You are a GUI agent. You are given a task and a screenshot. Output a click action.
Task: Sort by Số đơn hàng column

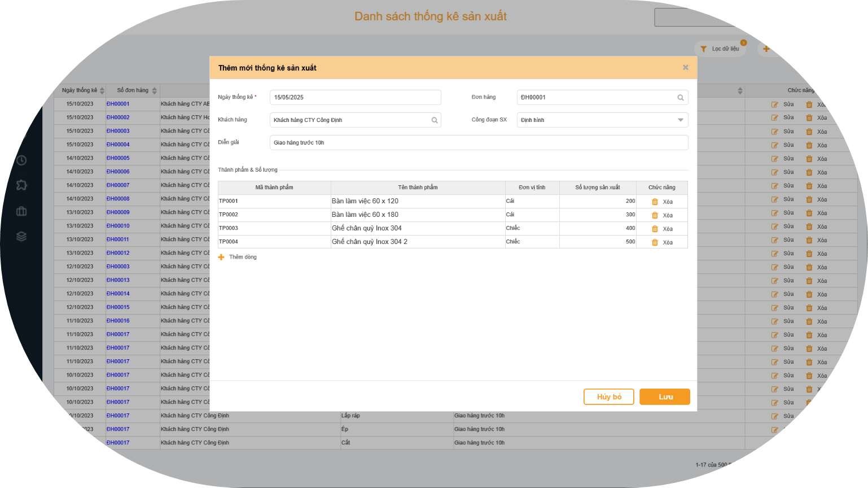(x=154, y=90)
